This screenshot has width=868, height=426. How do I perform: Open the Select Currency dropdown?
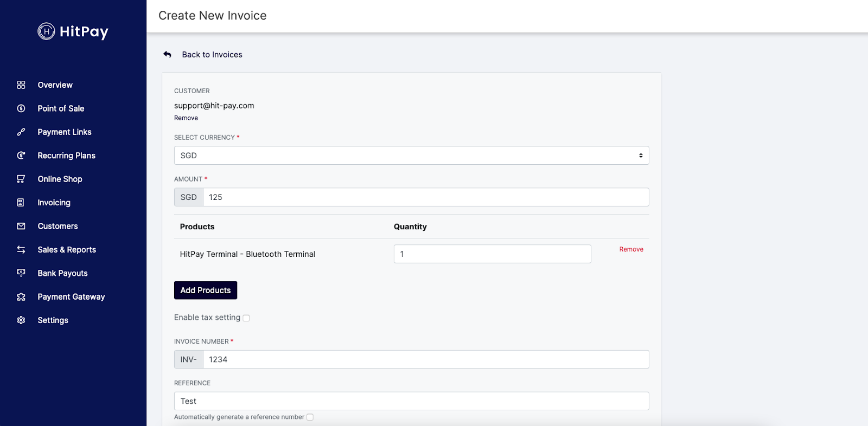tap(411, 156)
